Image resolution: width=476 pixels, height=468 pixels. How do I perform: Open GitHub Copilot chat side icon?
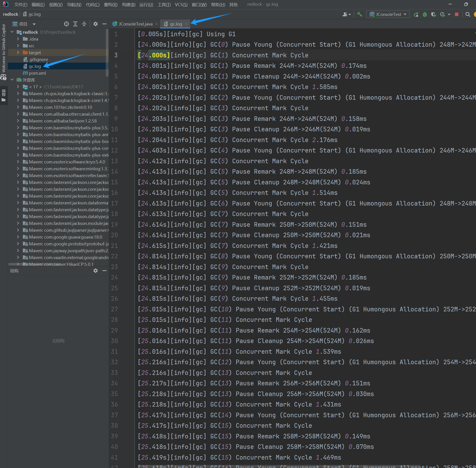click(3, 77)
